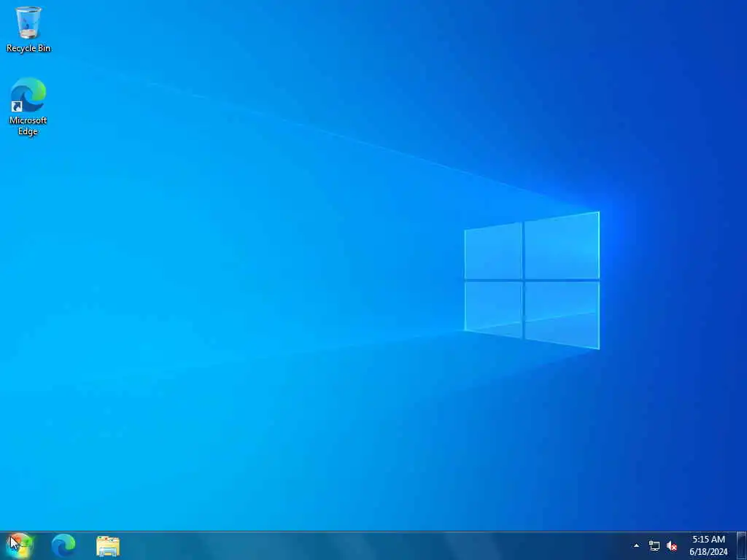Image resolution: width=747 pixels, height=560 pixels.
Task: Click the Show desktop strip
Action: [x=741, y=545]
